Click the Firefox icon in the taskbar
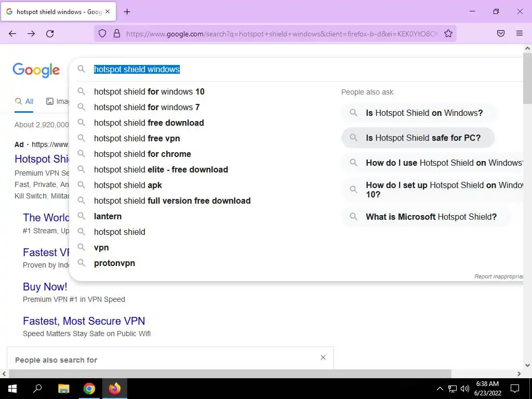532x399 pixels. 115,389
